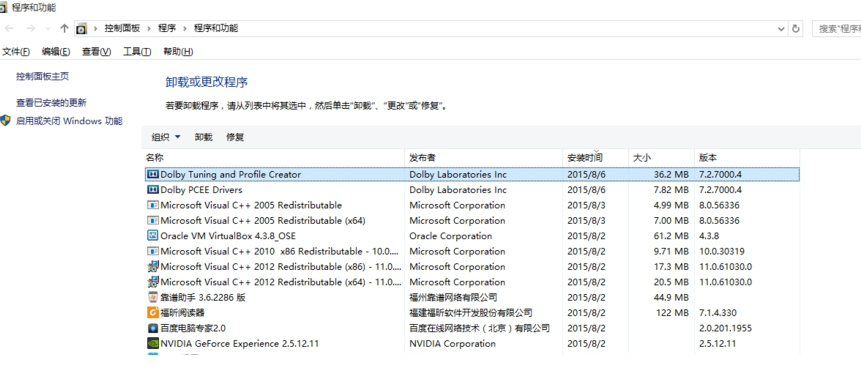The width and height of the screenshot is (861, 369).
Task: Select 福昕阅读器 entry
Action: click(x=472, y=313)
